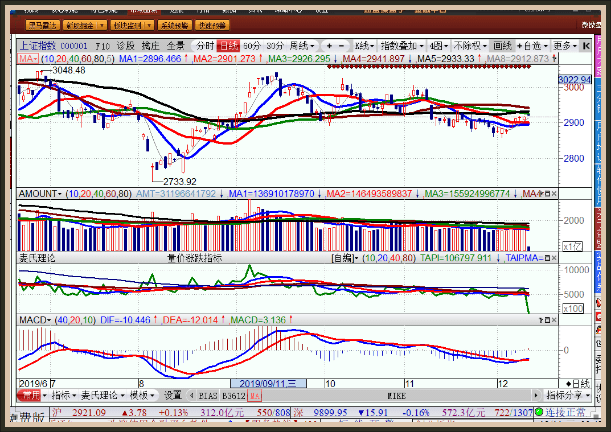Image resolution: width=611 pixels, height=432 pixels.
Task: Close the AMOUNT sub-panel
Action: (x=554, y=194)
